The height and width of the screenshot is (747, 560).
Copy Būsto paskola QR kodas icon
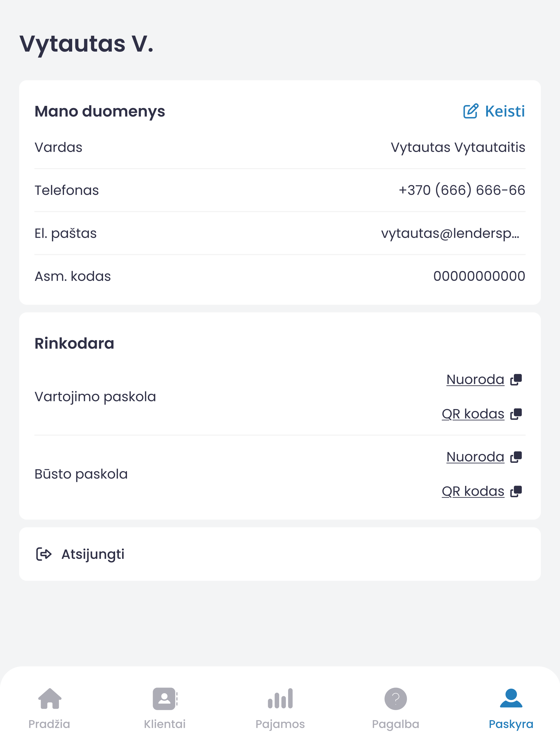click(x=516, y=491)
